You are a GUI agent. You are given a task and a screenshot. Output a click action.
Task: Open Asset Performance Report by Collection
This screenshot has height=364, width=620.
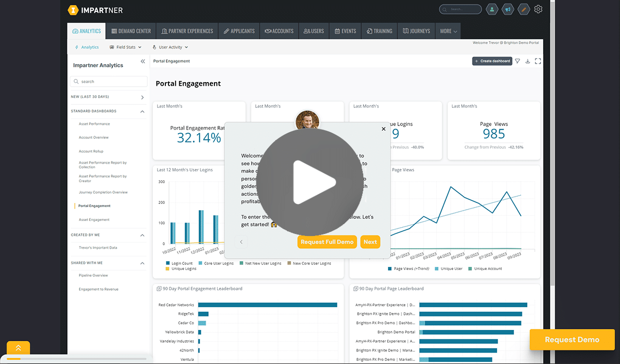103,165
